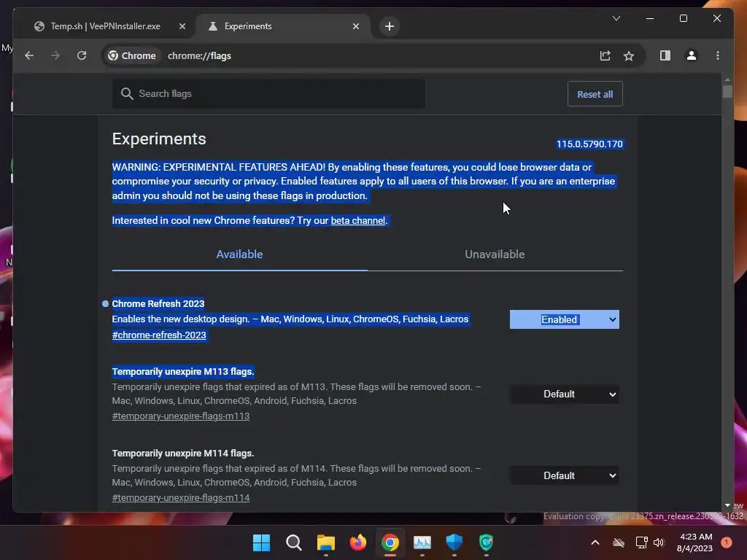Select the Experiments browser tab

(x=282, y=26)
